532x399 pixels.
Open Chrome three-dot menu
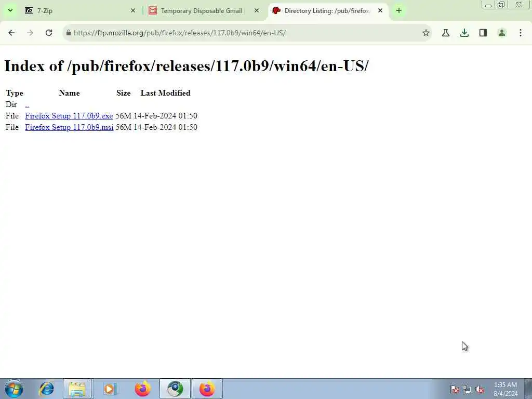coord(521,33)
